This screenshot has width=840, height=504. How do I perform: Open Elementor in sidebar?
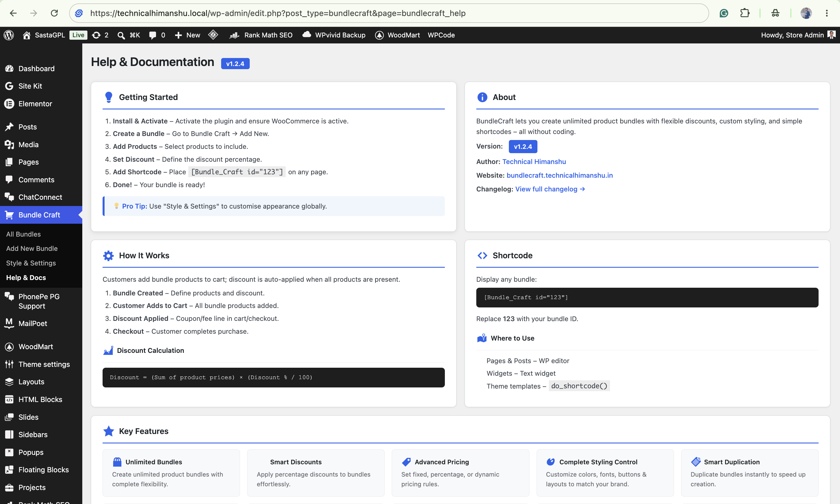click(41, 104)
